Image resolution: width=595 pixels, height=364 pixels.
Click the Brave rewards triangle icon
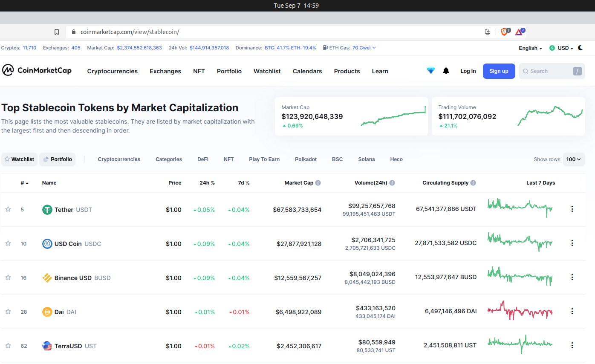point(520,32)
